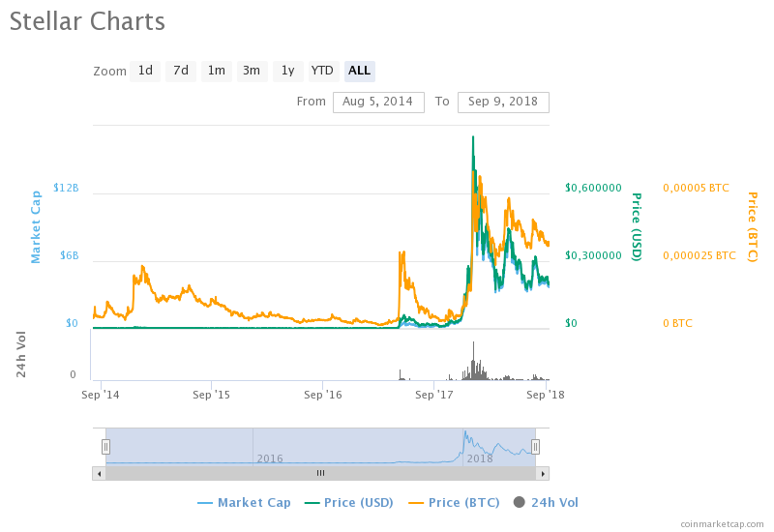
Task: Click the Sep '14 axis label
Action: click(x=101, y=395)
